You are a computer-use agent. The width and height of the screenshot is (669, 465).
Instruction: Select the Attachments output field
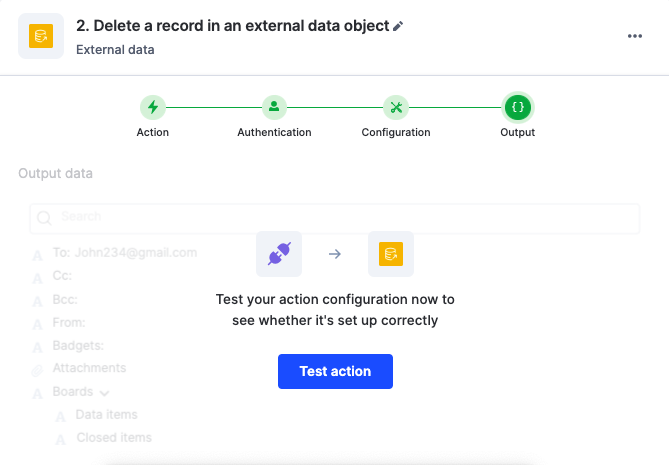click(x=89, y=368)
